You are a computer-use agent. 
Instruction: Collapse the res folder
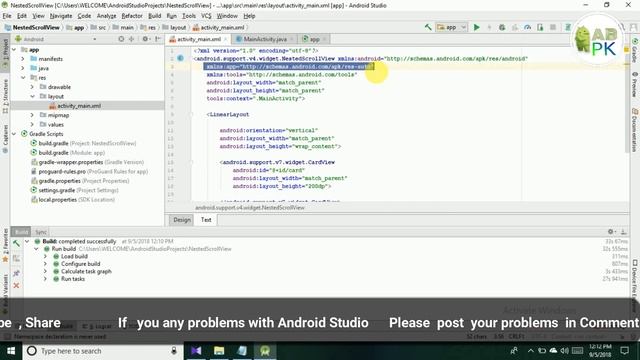(x=23, y=78)
